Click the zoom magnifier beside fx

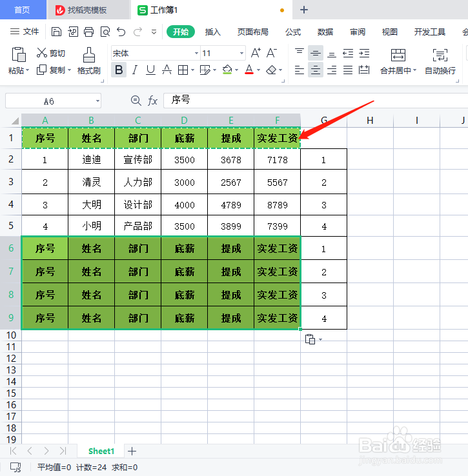pyautogui.click(x=136, y=100)
